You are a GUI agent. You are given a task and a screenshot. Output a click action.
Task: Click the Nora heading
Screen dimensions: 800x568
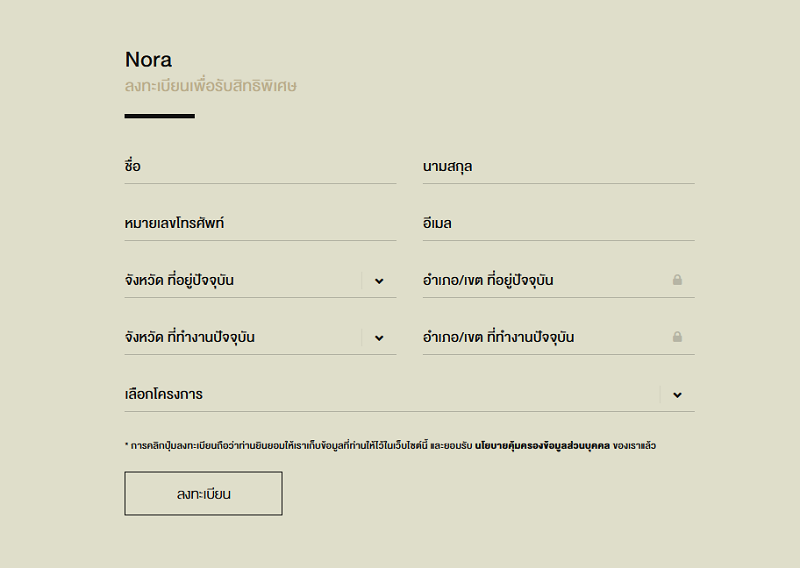(x=148, y=60)
